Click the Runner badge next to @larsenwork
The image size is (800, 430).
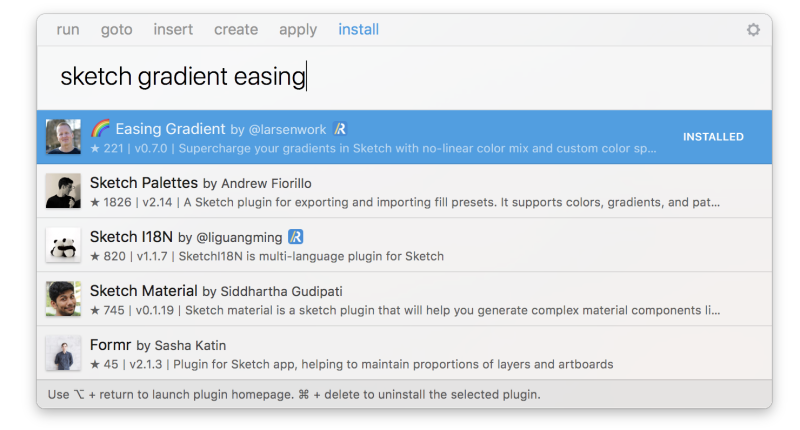pyautogui.click(x=340, y=129)
